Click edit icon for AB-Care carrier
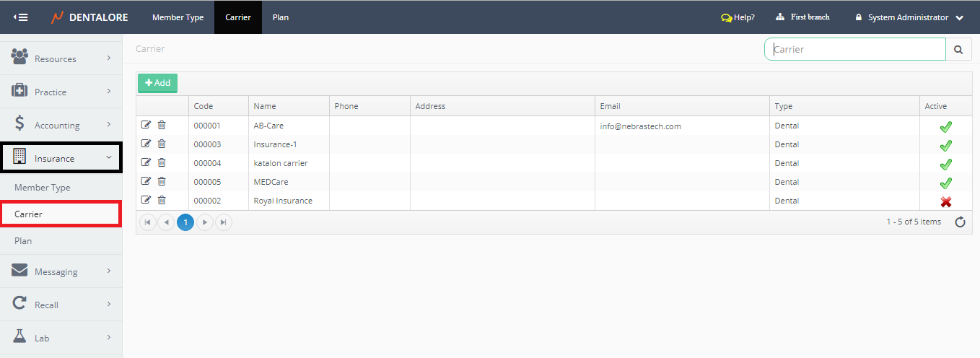This screenshot has height=358, width=980. pyautogui.click(x=146, y=126)
